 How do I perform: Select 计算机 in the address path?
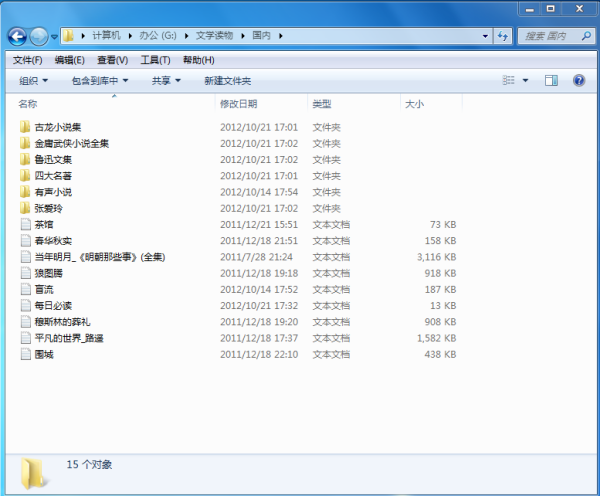coord(106,36)
